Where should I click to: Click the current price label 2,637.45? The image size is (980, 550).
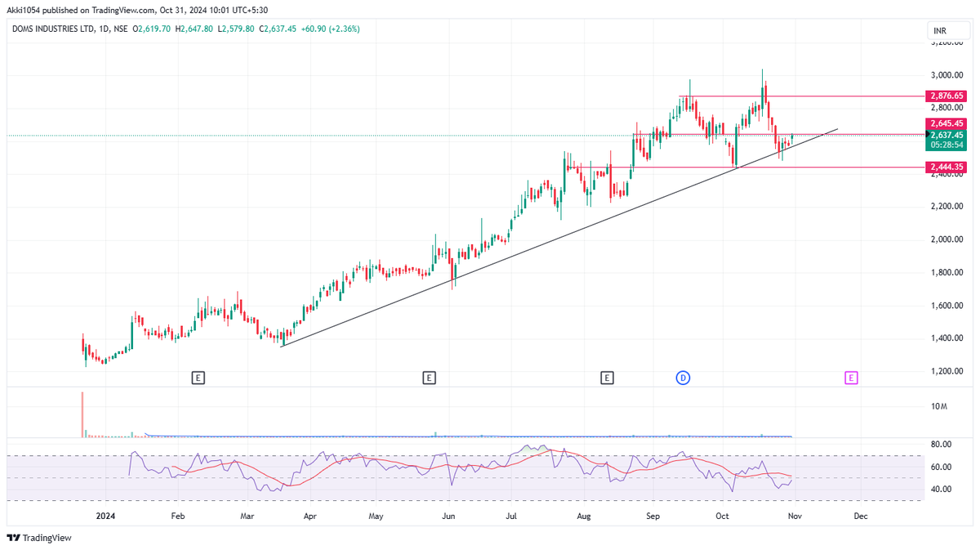tap(947, 135)
